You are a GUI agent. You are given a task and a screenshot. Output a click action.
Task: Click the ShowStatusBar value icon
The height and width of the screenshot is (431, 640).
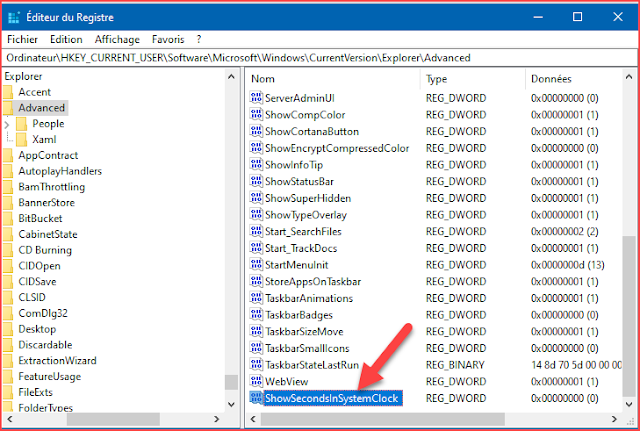pyautogui.click(x=256, y=181)
